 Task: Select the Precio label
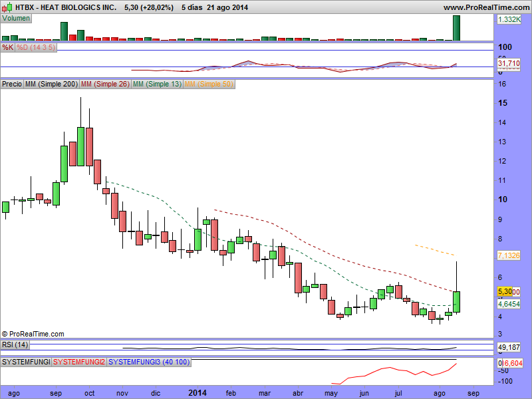(x=12, y=84)
